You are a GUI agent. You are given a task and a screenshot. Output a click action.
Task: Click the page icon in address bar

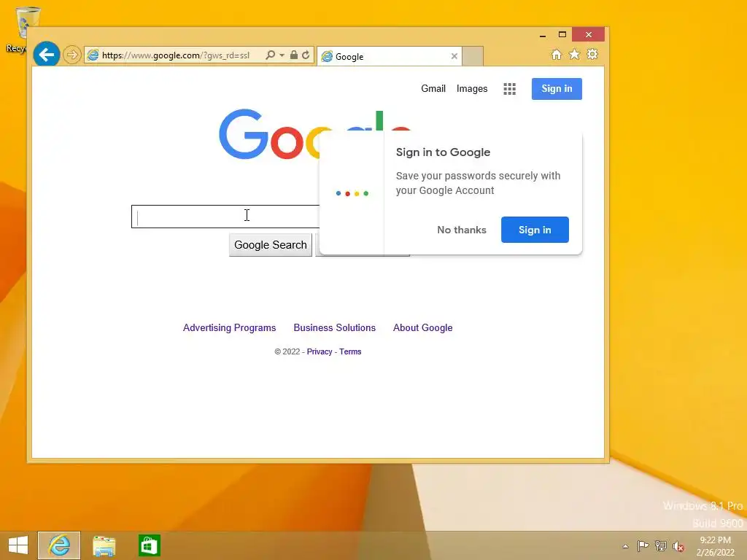pyautogui.click(x=93, y=55)
